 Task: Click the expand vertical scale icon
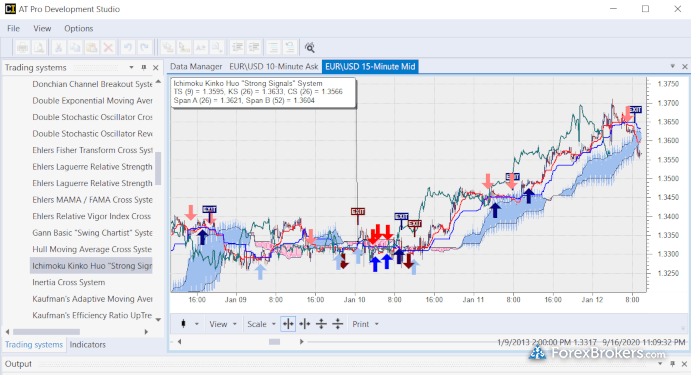[321, 324]
